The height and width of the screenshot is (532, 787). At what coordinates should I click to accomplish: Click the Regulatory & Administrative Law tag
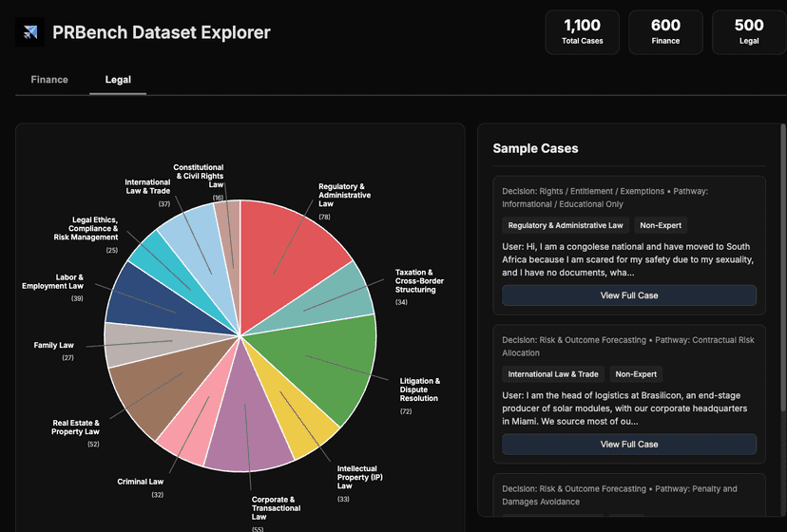point(566,225)
